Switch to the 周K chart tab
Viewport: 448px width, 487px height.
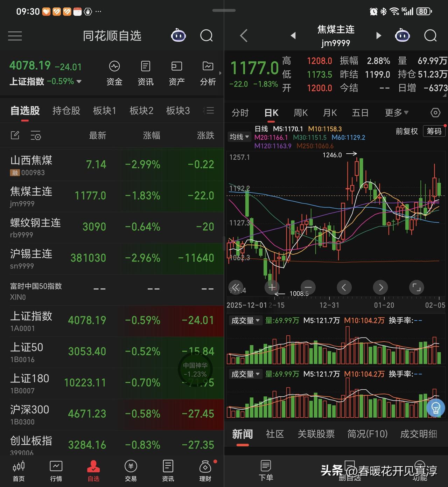301,113
